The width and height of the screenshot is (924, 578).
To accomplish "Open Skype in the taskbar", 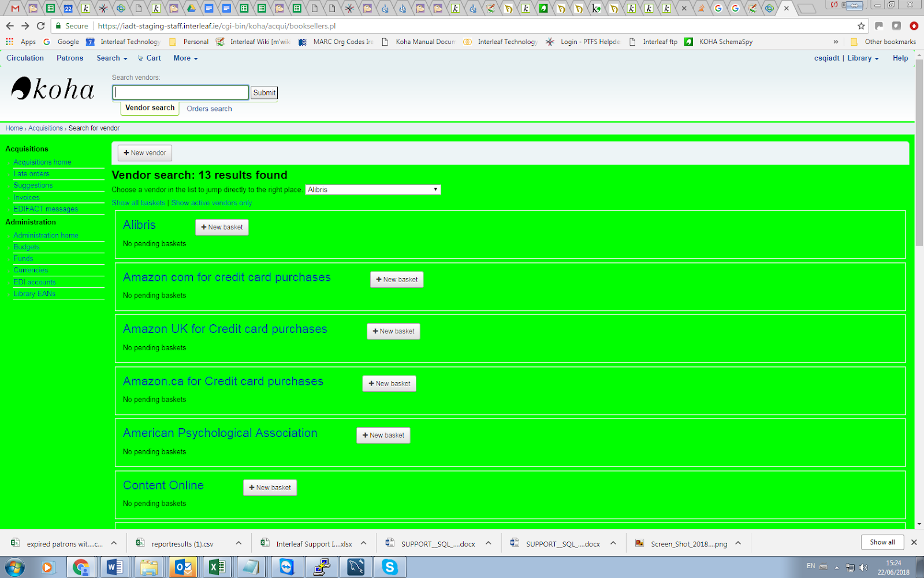I will pos(390,568).
